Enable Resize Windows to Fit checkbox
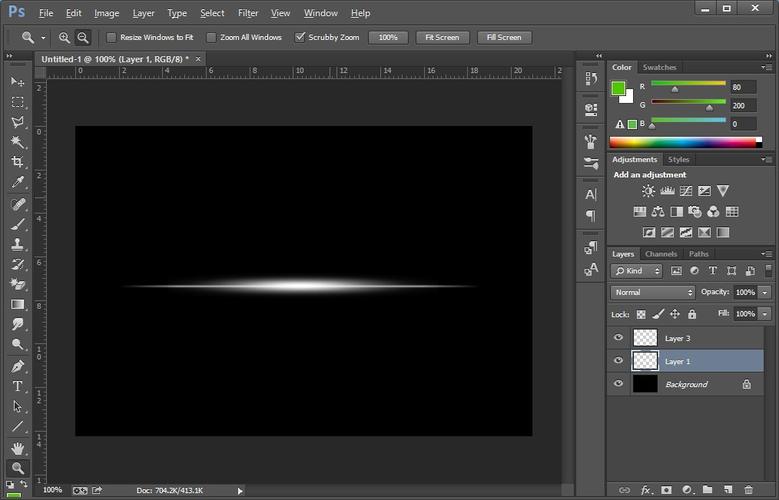This screenshot has width=779, height=500. point(111,38)
